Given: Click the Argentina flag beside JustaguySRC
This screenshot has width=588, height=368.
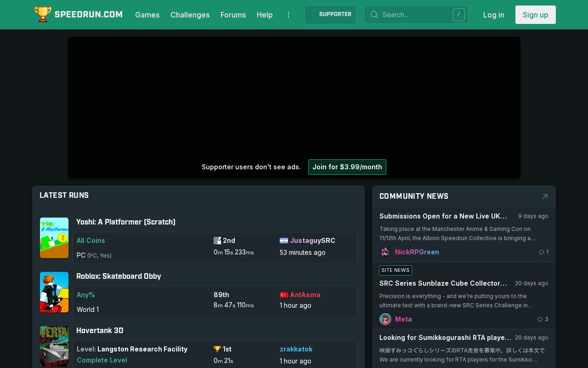Looking at the screenshot, I should (284, 240).
